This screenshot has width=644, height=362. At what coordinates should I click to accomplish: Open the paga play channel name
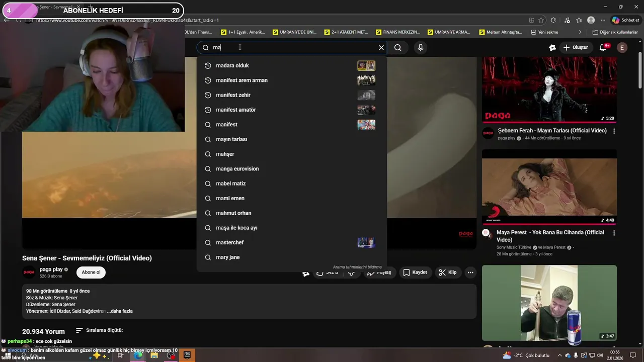pyautogui.click(x=51, y=269)
